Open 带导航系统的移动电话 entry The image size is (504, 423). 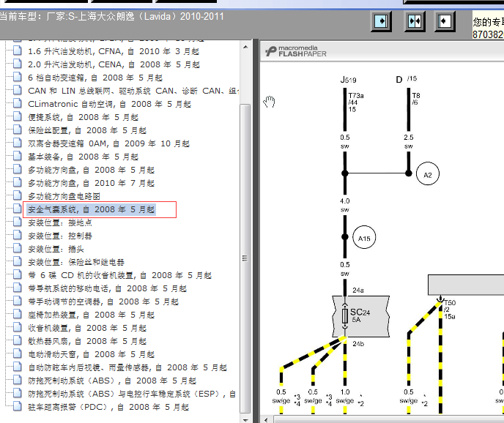coord(107,288)
